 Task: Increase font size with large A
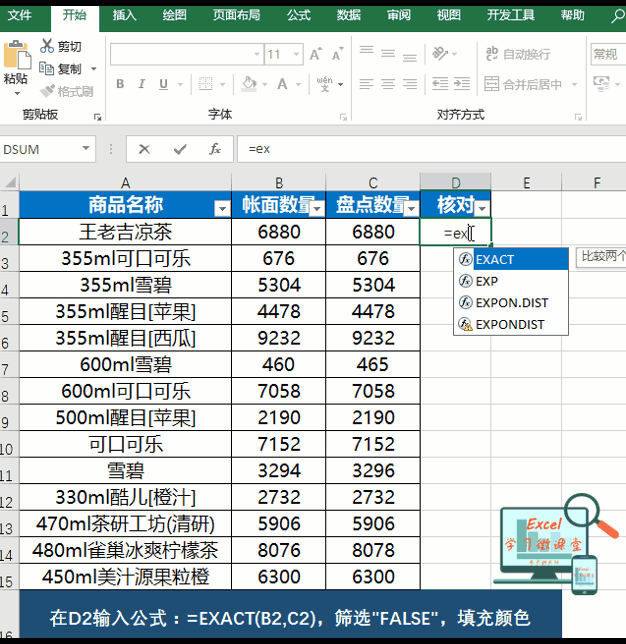click(315, 54)
